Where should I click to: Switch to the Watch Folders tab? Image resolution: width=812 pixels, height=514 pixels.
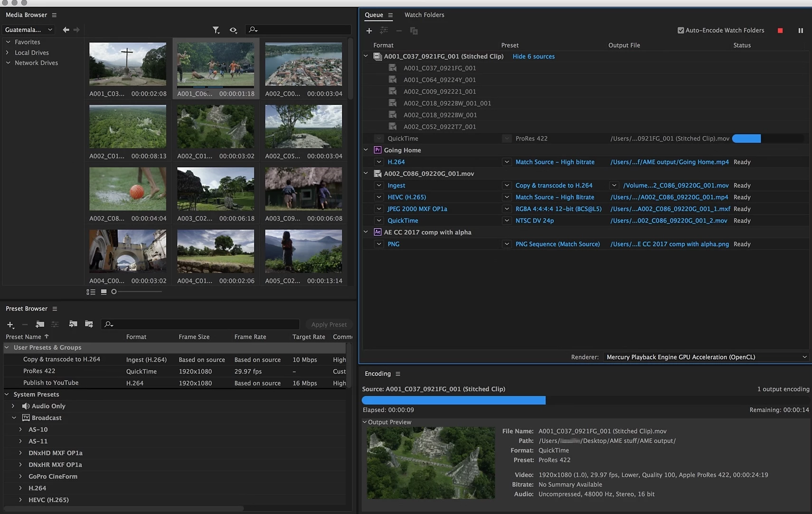point(424,15)
